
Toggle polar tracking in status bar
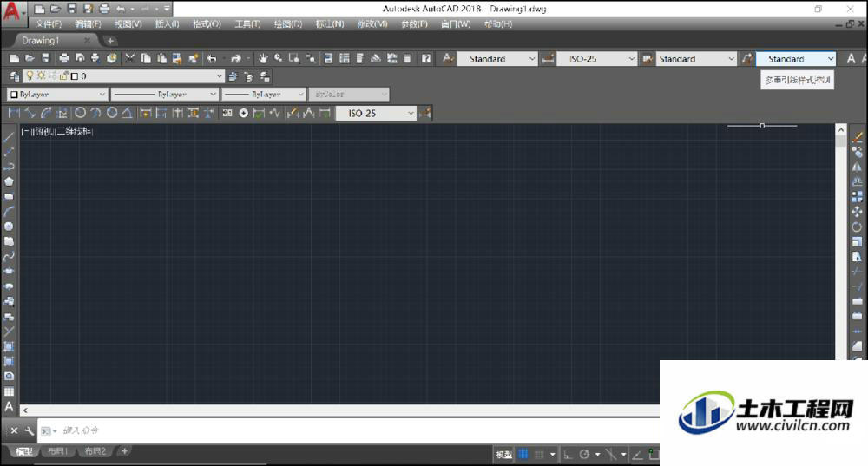point(584,455)
